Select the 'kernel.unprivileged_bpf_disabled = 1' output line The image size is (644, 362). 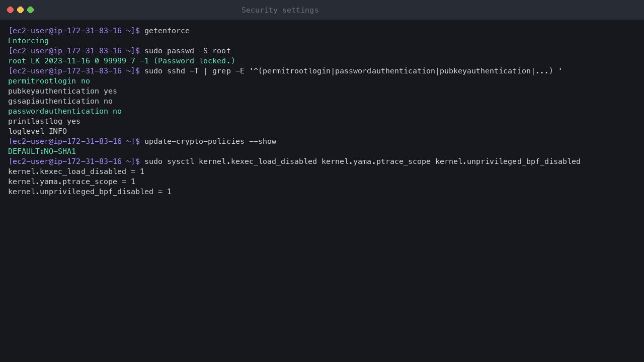click(x=90, y=192)
